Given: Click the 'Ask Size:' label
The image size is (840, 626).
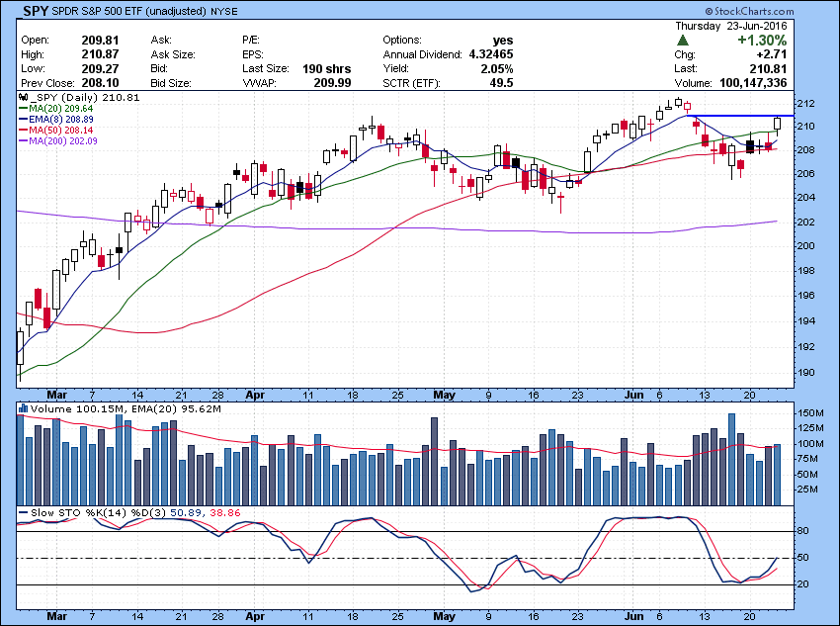Looking at the screenshot, I should tap(173, 54).
